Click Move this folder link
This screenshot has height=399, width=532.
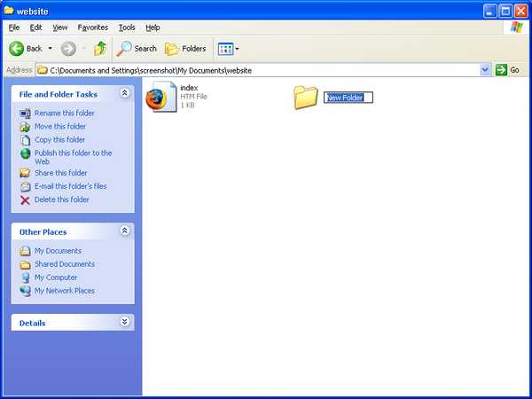[x=60, y=126]
